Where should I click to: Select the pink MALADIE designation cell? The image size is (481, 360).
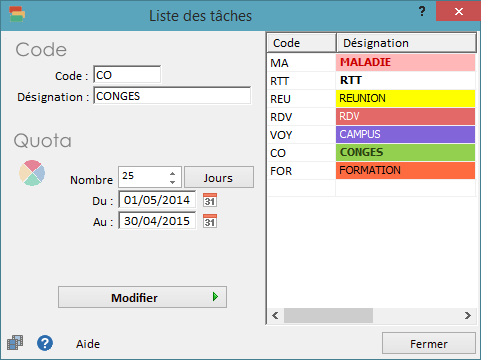click(405, 62)
